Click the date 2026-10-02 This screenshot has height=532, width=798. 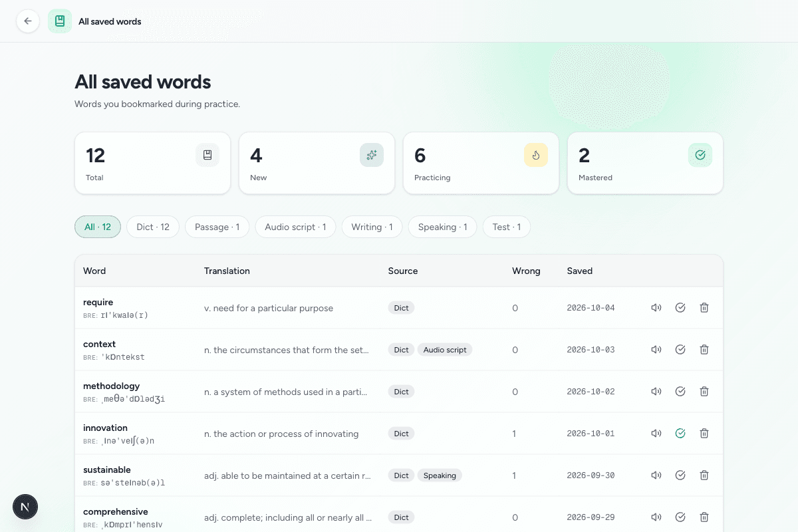(591, 392)
